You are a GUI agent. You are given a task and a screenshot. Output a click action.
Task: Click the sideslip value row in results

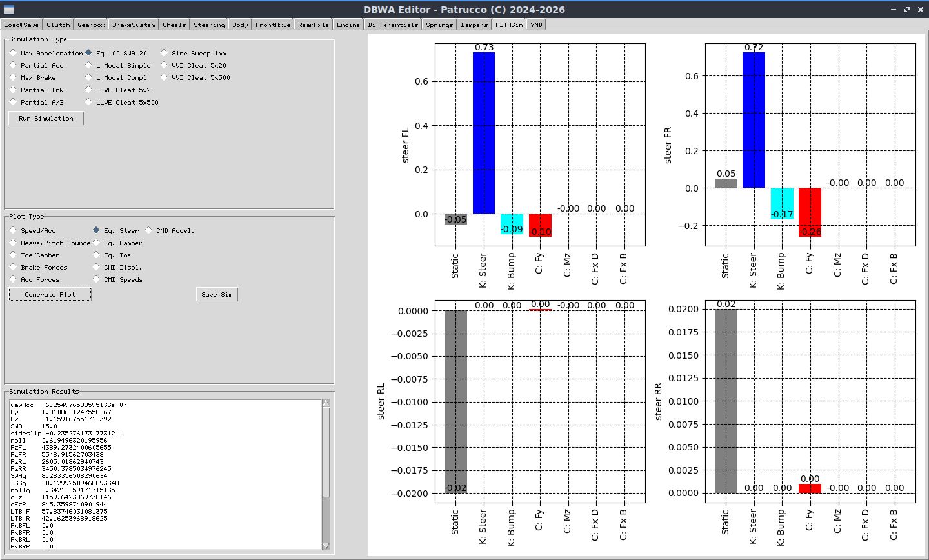[66, 434]
